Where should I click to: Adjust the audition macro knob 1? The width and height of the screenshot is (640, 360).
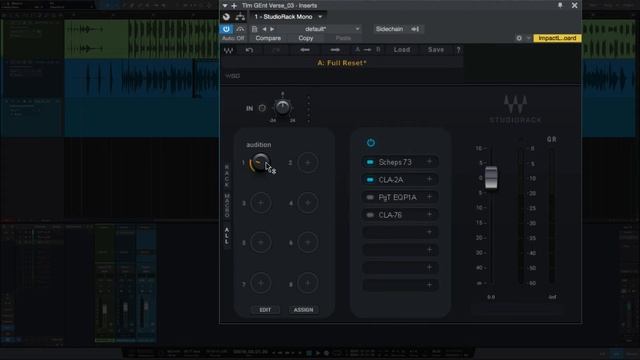[260, 163]
